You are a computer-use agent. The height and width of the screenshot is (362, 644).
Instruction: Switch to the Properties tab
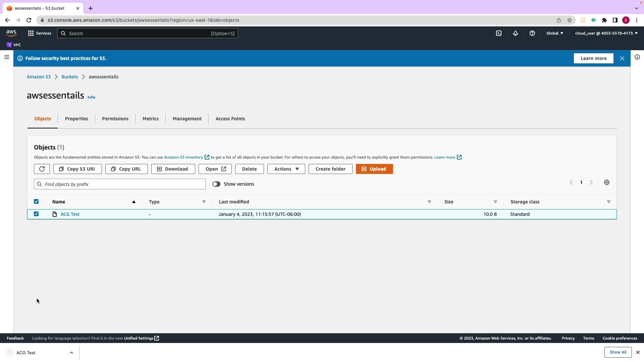76,119
